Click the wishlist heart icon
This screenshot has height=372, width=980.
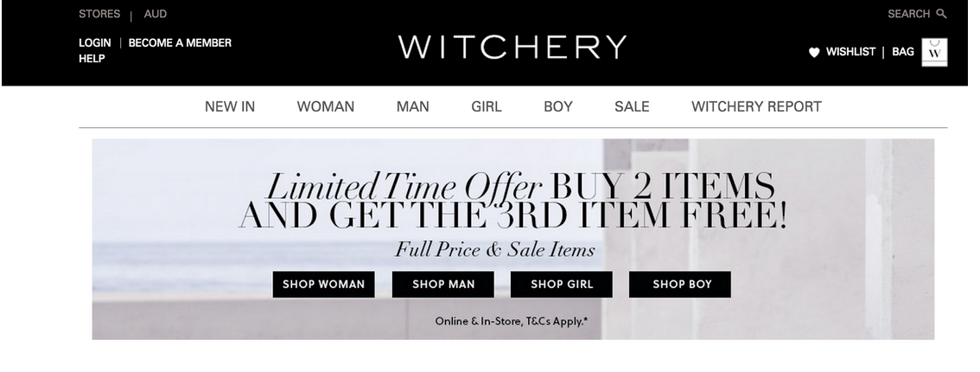(x=814, y=53)
